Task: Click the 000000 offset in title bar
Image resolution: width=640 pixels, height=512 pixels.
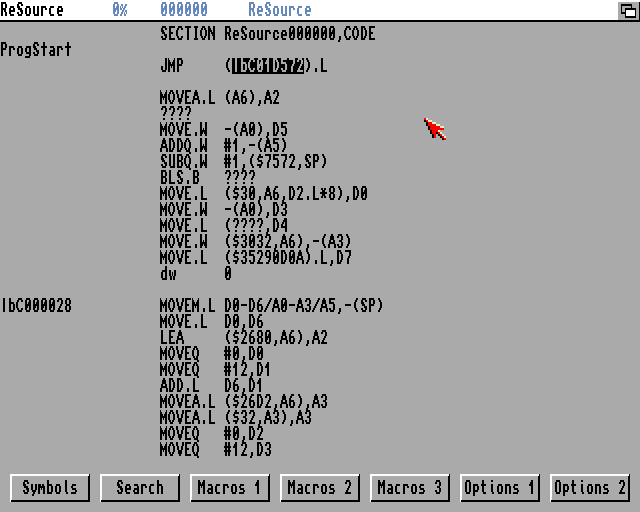Action: (184, 10)
